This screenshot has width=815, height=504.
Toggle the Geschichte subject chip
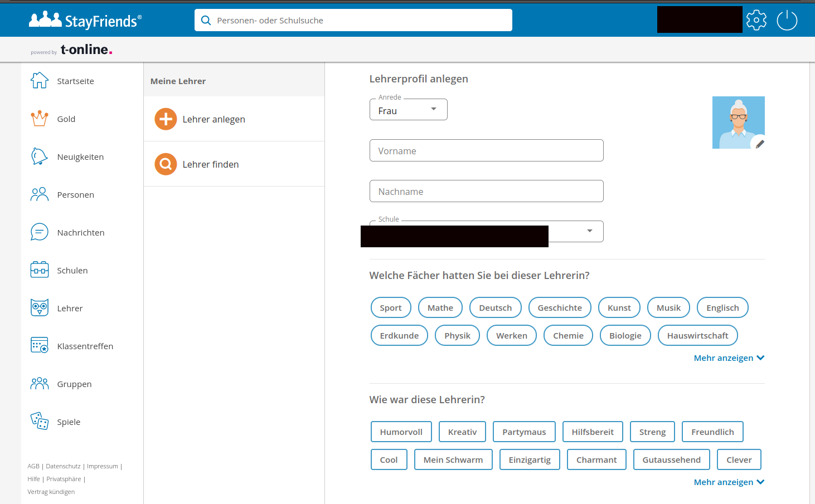tap(560, 308)
